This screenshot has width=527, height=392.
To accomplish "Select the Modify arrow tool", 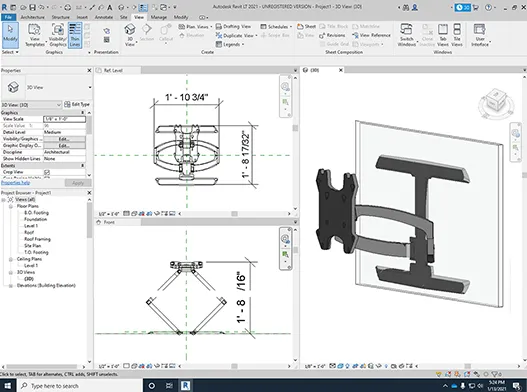I will pyautogui.click(x=10, y=34).
